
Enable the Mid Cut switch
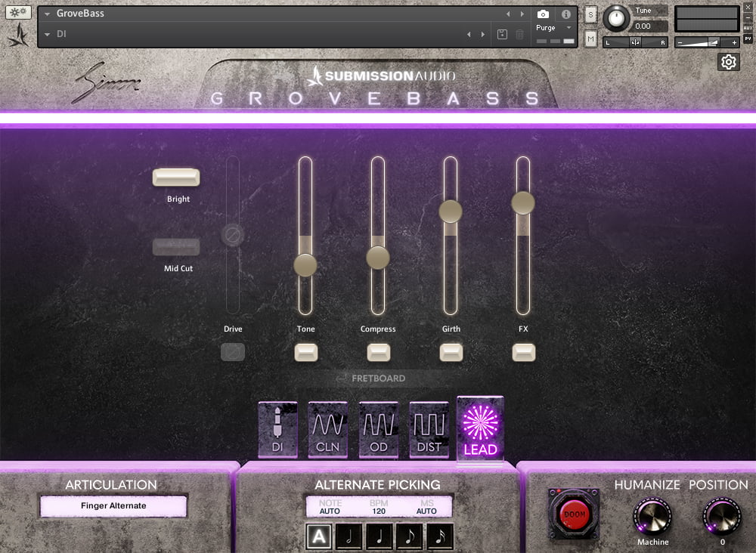click(x=176, y=246)
